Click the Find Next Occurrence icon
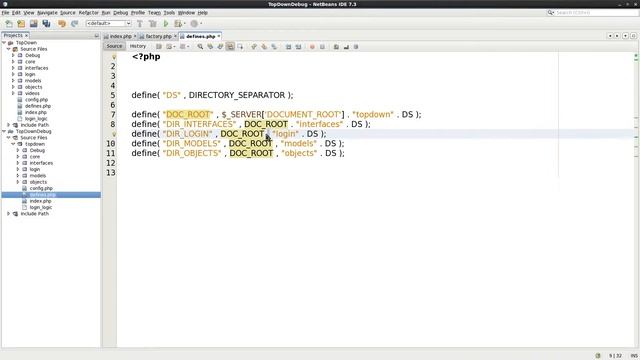 click(x=220, y=47)
